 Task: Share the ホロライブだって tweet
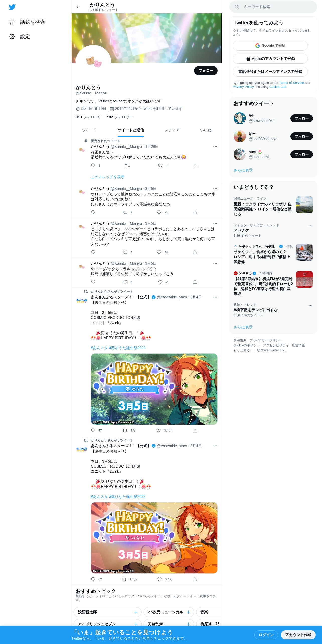click(x=195, y=212)
